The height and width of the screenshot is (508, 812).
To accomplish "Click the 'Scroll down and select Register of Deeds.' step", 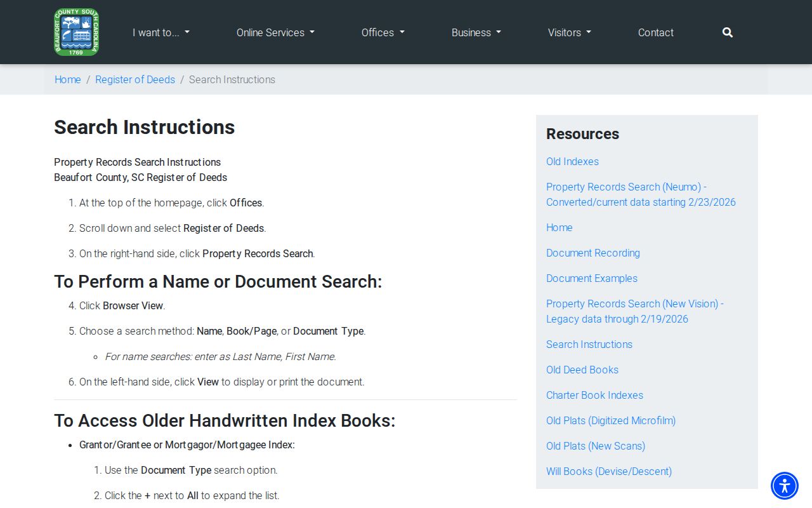I will 173,228.
